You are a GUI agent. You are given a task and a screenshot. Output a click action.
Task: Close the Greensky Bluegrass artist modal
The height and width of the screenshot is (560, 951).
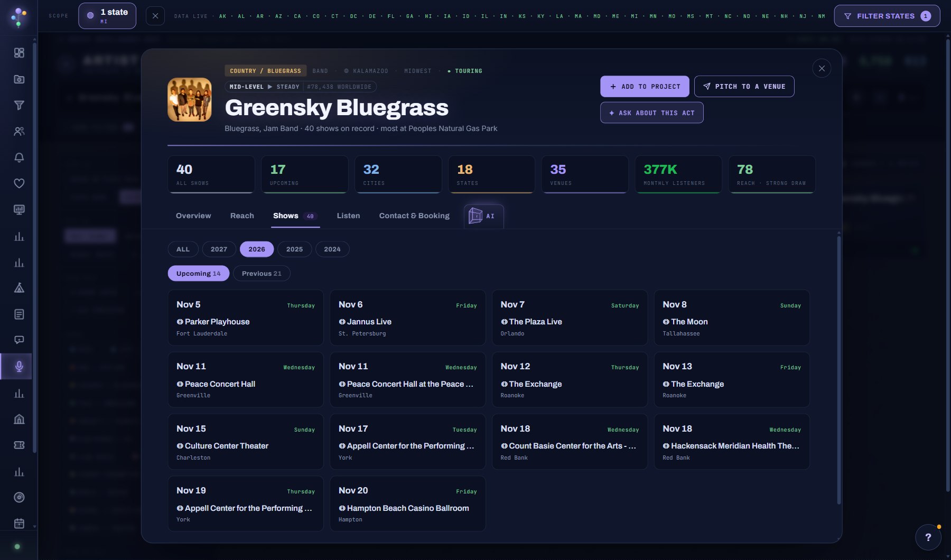point(822,68)
